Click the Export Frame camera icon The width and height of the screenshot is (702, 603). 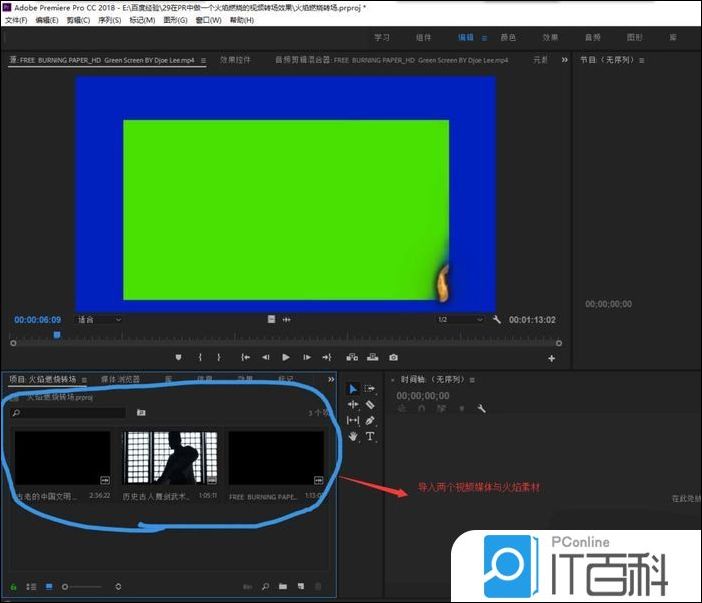(x=394, y=357)
